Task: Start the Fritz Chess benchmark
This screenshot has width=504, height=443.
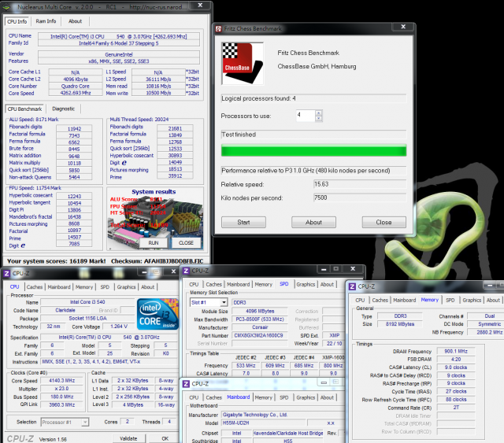Action: 243,223
